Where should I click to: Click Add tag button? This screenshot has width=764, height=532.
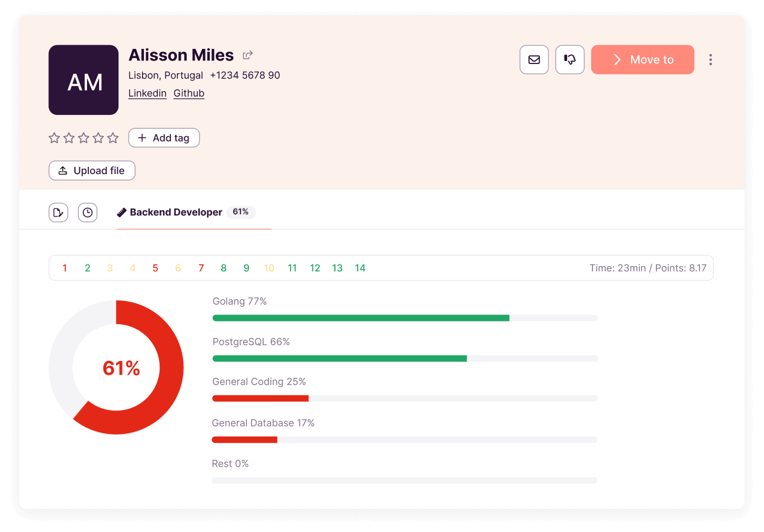pos(164,138)
